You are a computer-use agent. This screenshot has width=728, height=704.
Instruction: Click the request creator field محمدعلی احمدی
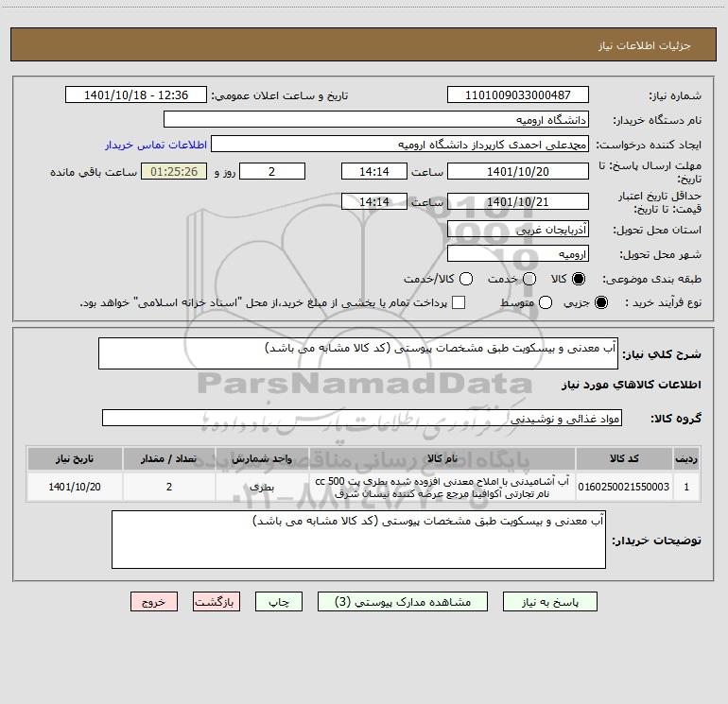400,144
